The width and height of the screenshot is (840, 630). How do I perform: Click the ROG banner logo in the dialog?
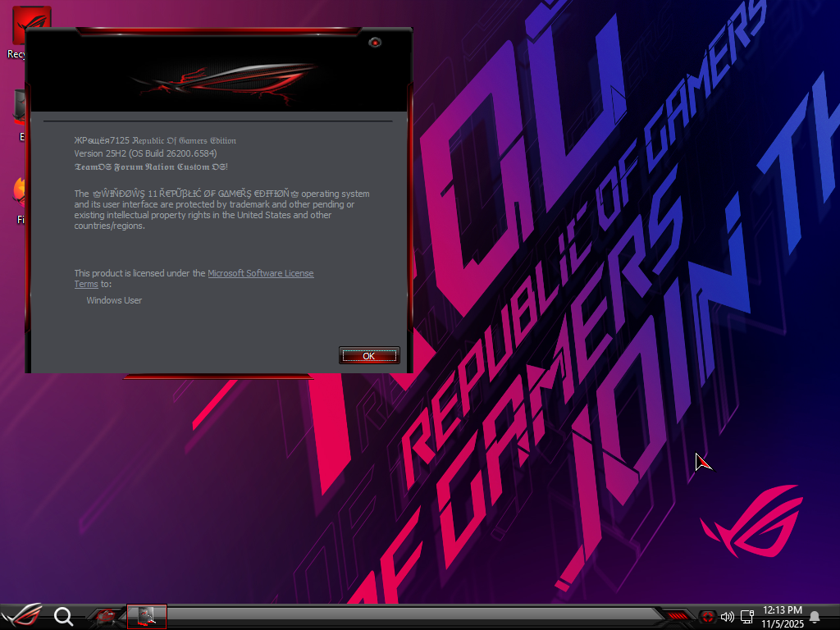[x=224, y=83]
